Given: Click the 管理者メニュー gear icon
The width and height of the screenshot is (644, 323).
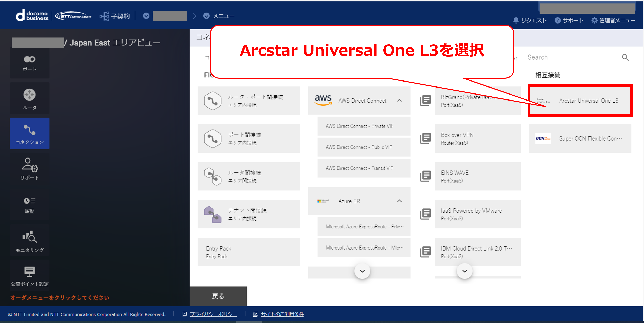Looking at the screenshot, I should click(x=594, y=20).
